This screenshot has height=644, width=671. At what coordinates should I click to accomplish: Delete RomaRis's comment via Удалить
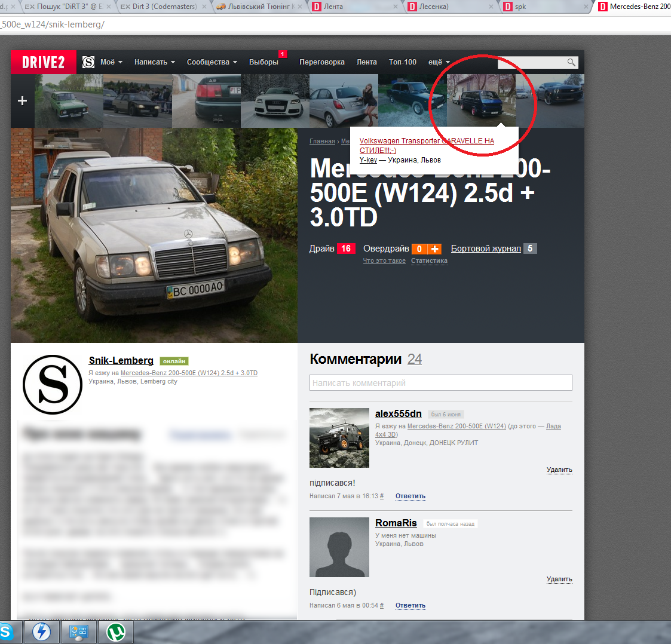[559, 579]
